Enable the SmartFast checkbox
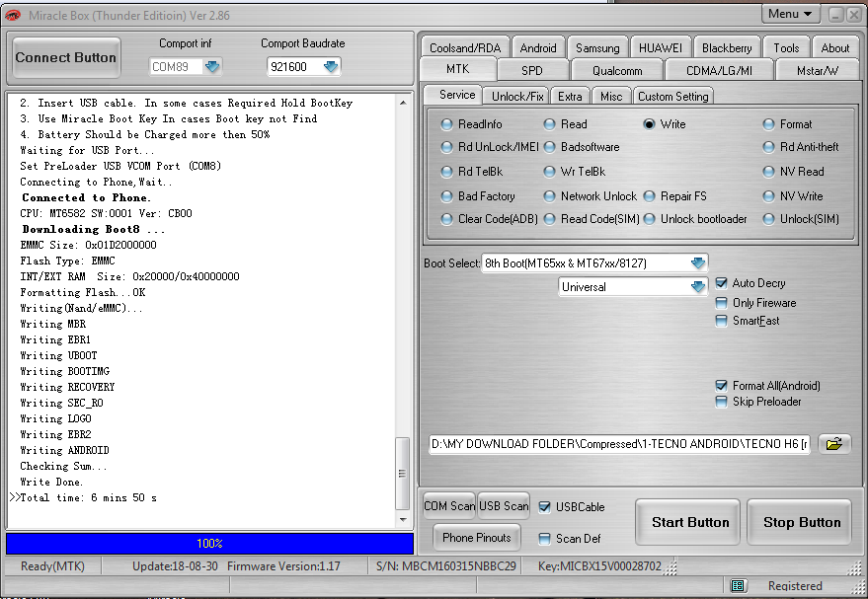This screenshot has width=868, height=599. 721,321
